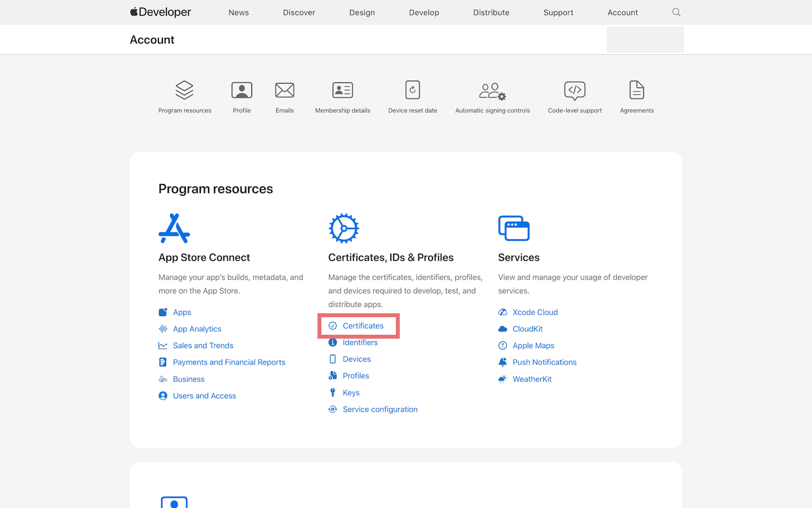Open the Membership details icon
This screenshot has width=812, height=508.
pyautogui.click(x=342, y=91)
